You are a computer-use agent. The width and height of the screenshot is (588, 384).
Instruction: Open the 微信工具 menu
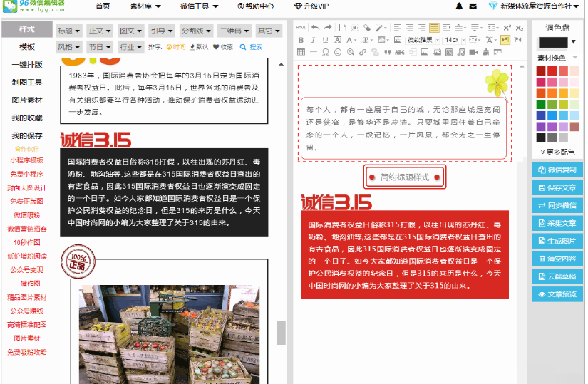coord(199,6)
